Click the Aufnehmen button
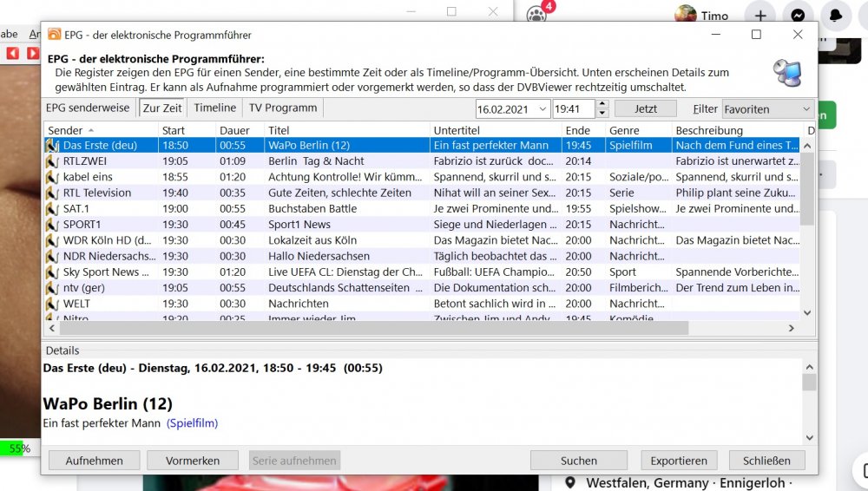This screenshot has width=868, height=491. [94, 461]
